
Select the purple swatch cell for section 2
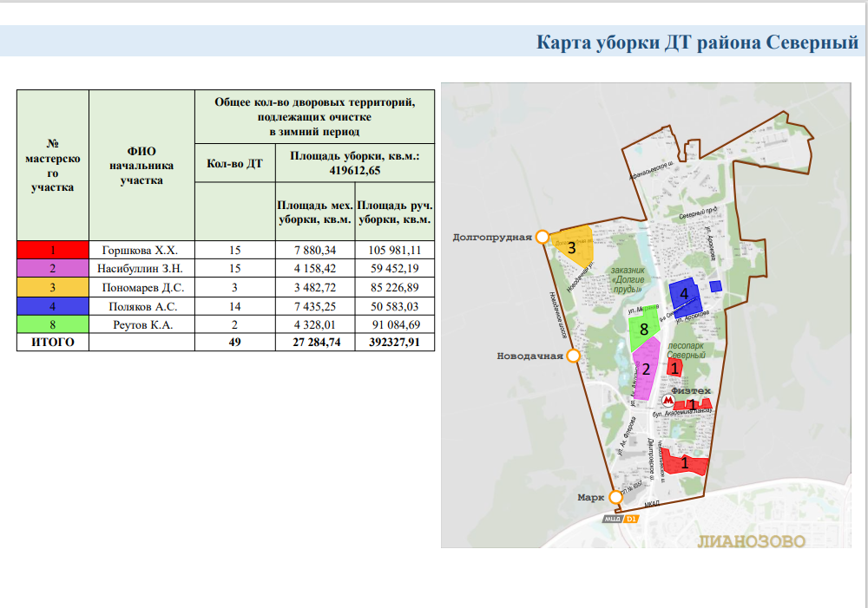tap(53, 268)
